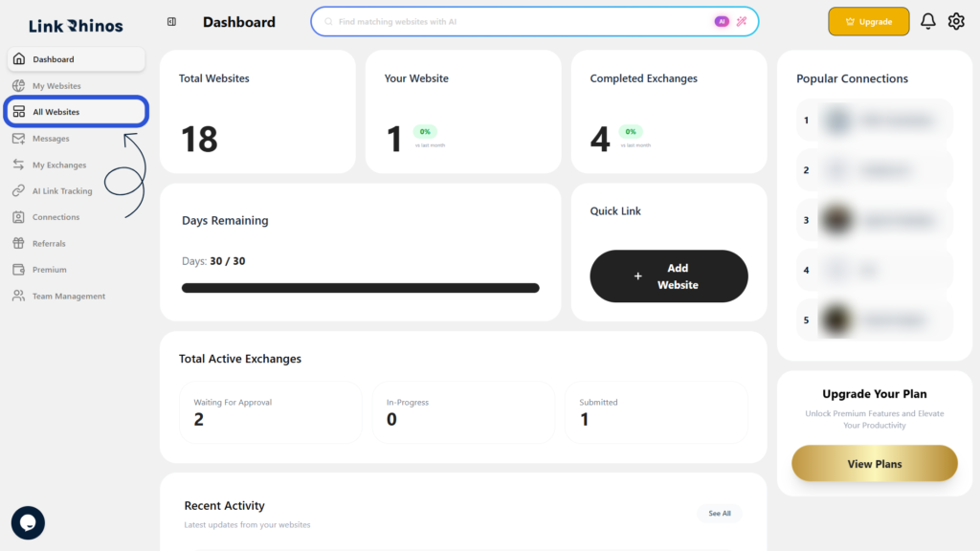
Task: Click the purple AI badge in the search bar
Action: pyautogui.click(x=722, y=21)
